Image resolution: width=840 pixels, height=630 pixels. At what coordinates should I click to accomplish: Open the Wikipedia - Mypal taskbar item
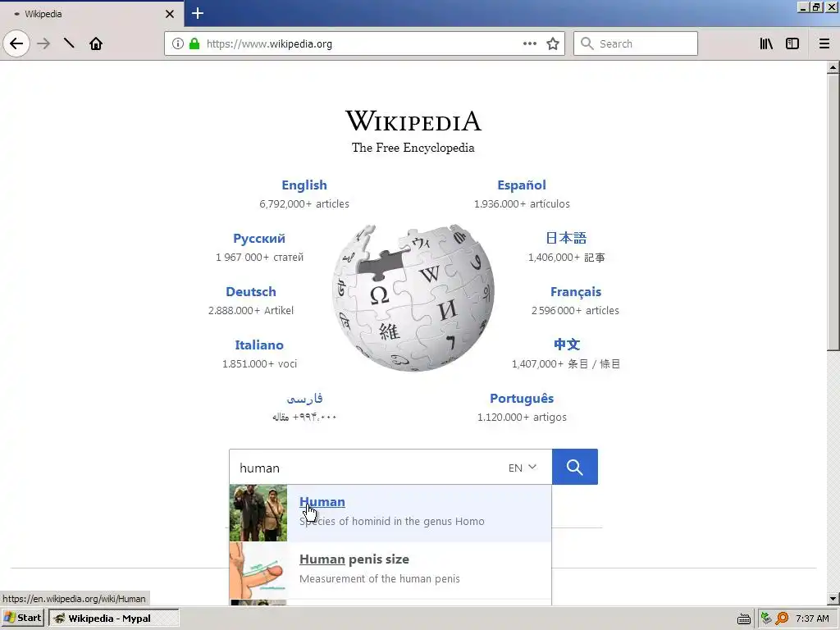113,618
